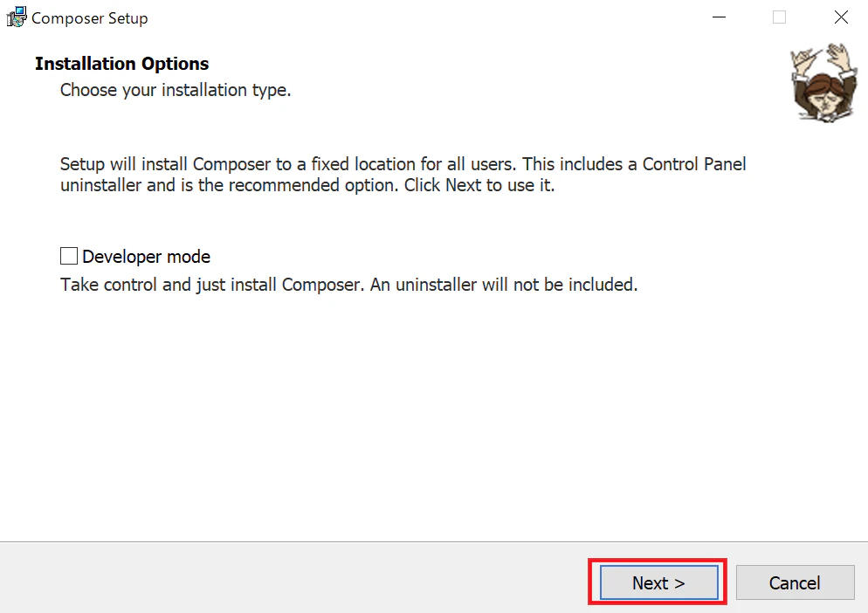Screen dimensions: 868x613
Task: Cancel the Composer setup
Action: click(x=794, y=582)
